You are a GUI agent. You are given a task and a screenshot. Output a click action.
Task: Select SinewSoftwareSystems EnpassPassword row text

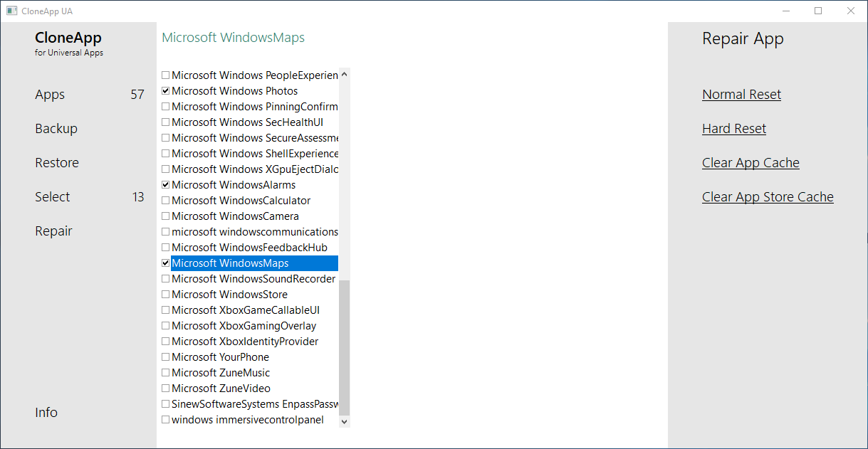[x=255, y=404]
